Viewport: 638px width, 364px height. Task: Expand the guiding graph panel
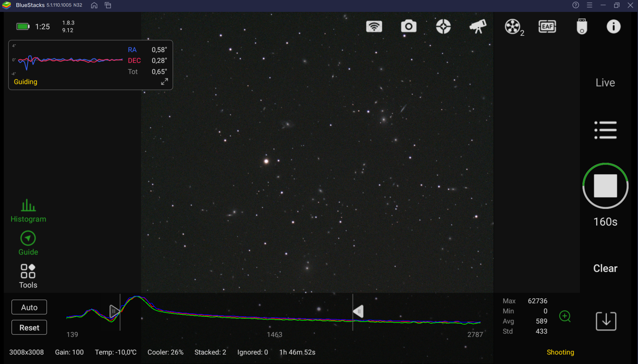point(164,82)
